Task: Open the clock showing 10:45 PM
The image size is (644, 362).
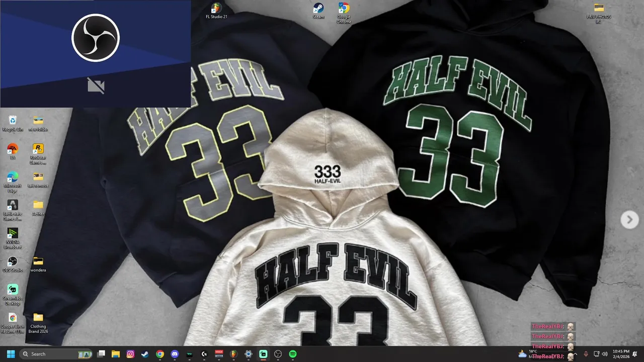Action: (x=621, y=354)
